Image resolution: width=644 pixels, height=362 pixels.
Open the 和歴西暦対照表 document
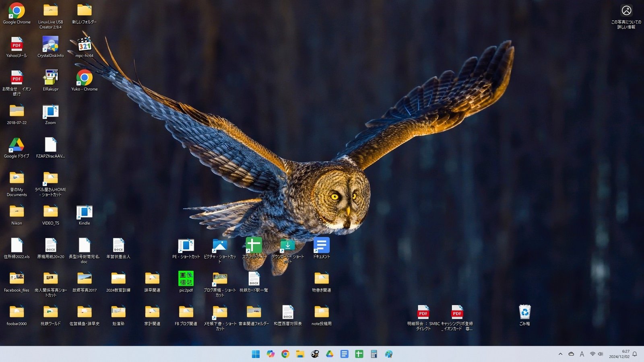pos(287,315)
